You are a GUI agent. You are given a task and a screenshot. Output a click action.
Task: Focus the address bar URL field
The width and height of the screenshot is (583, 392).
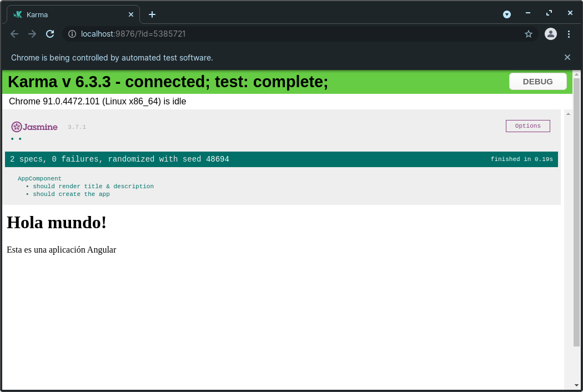point(300,34)
